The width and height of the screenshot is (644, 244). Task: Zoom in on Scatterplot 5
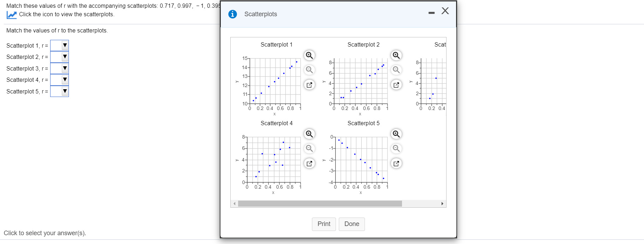pos(396,134)
